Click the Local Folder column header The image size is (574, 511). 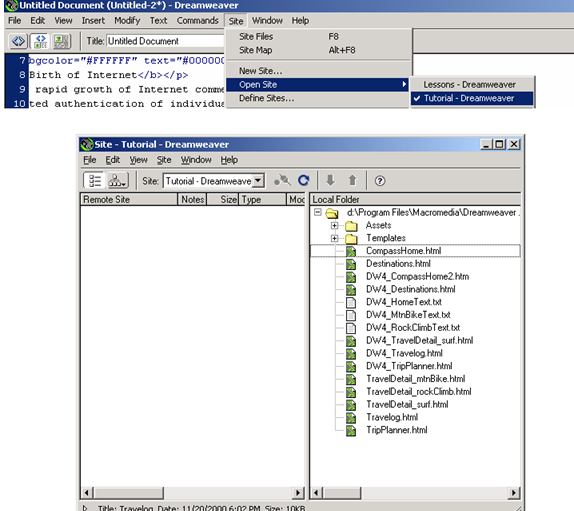click(415, 199)
